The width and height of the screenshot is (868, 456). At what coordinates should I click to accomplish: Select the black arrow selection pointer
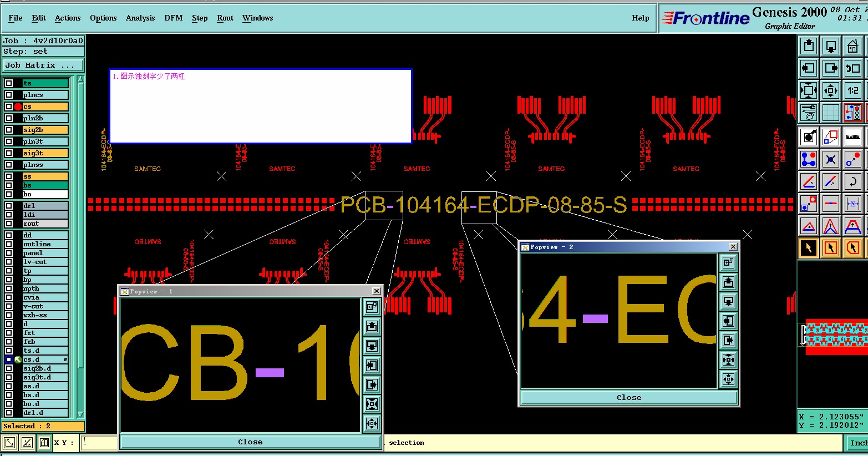[x=809, y=248]
